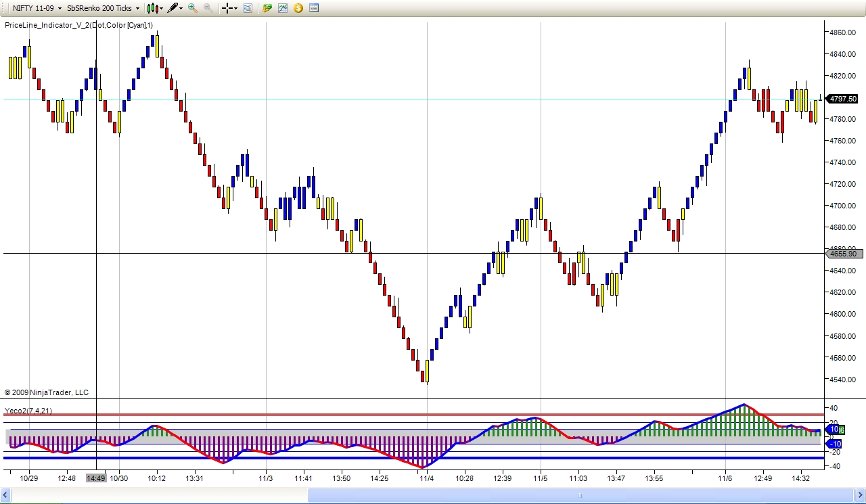Click the 4797.50 current price marker
866x504 pixels.
coord(842,99)
